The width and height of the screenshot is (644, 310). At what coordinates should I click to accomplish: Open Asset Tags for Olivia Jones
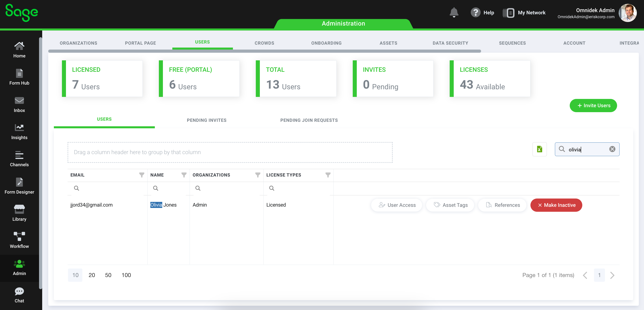(450, 205)
